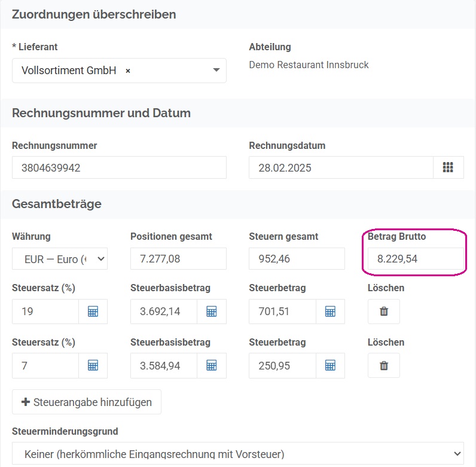Expand the Lieferant dropdown arrow

click(x=216, y=70)
